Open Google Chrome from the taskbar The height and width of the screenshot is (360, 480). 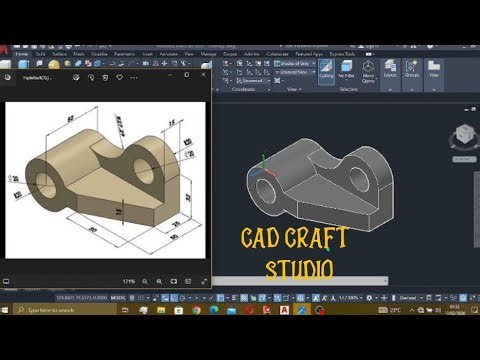click(196, 310)
